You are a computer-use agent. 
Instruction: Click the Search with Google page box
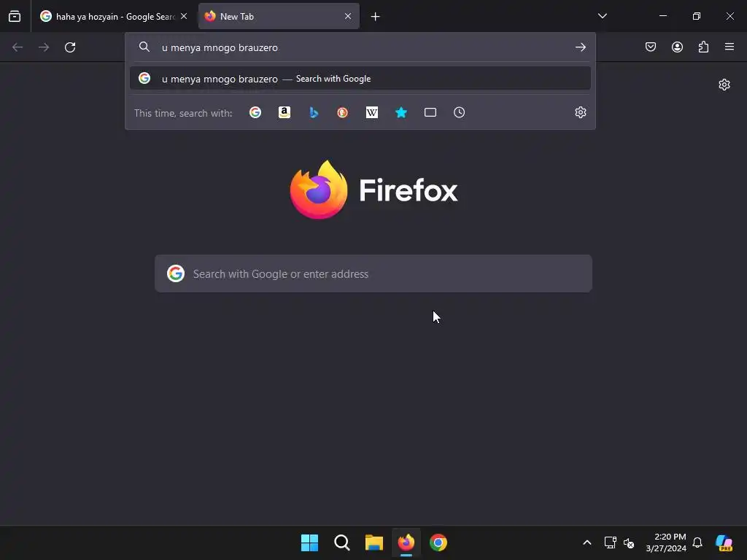click(373, 274)
